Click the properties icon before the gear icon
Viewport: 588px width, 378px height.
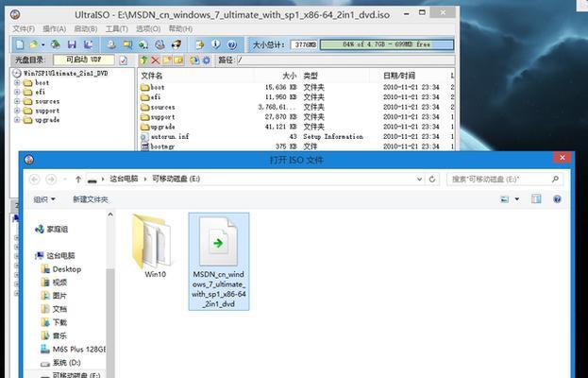point(194,60)
